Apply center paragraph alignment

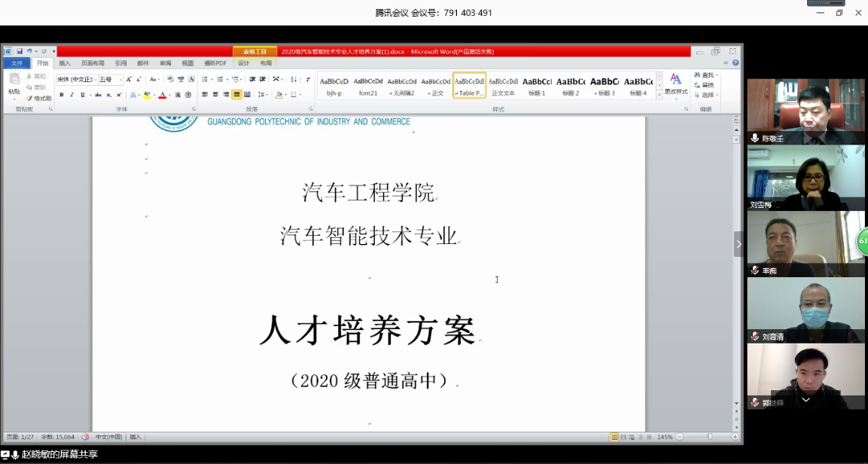click(x=215, y=95)
